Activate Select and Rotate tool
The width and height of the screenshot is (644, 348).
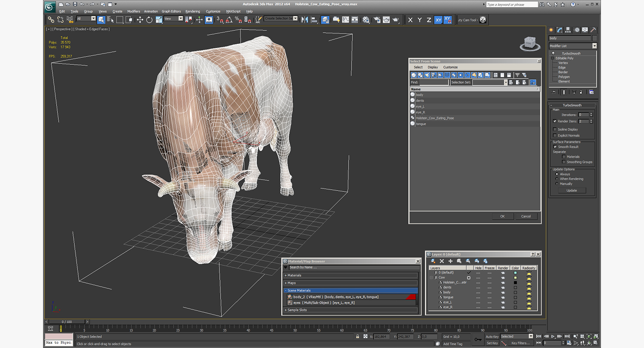point(149,20)
